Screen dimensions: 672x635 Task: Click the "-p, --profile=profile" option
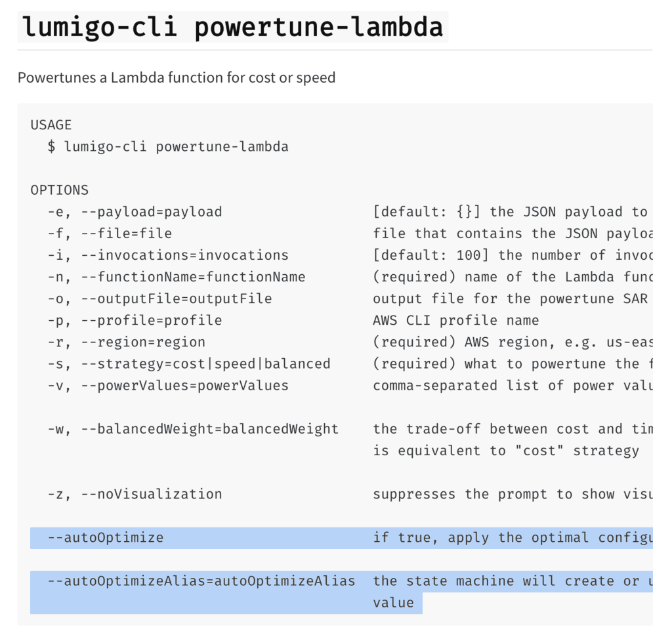click(135, 320)
